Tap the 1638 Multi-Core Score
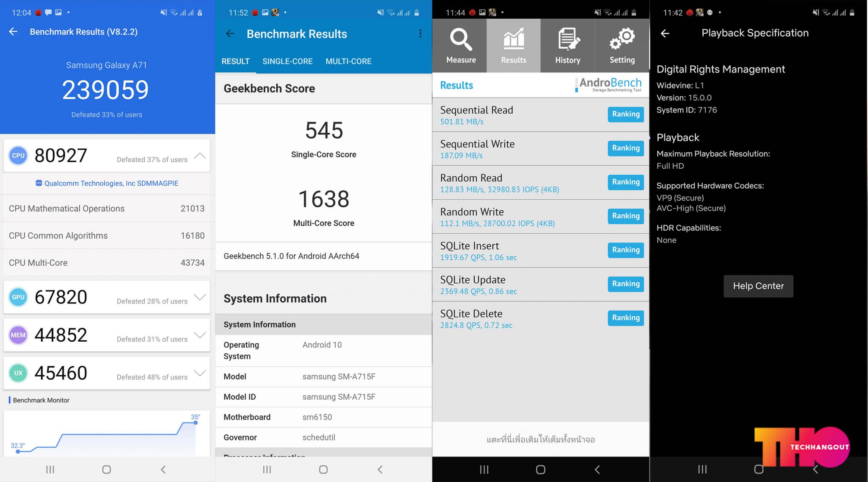 pos(324,199)
